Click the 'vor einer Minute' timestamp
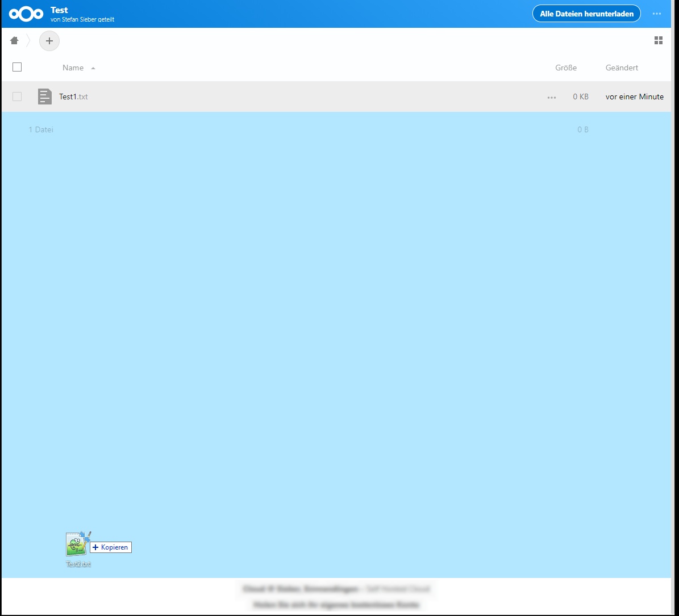This screenshot has width=679, height=616. (635, 97)
